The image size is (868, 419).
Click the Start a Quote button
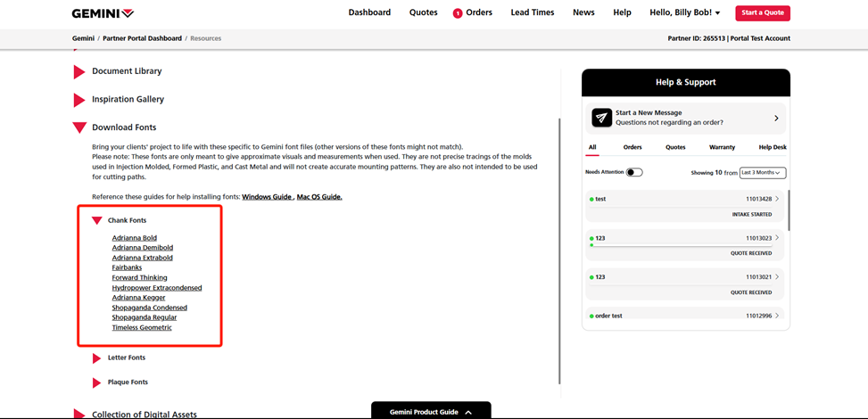pos(762,12)
